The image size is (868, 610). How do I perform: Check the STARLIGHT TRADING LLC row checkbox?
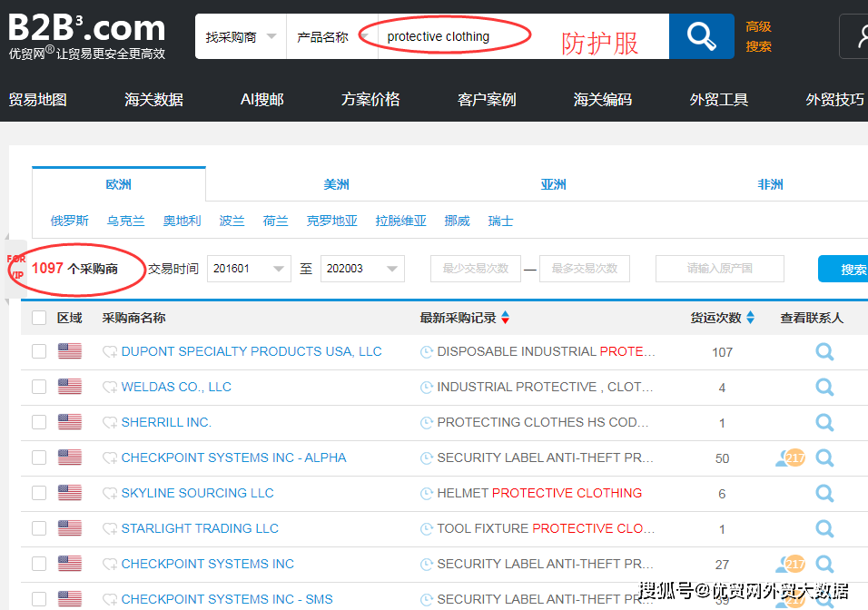pyautogui.click(x=39, y=528)
